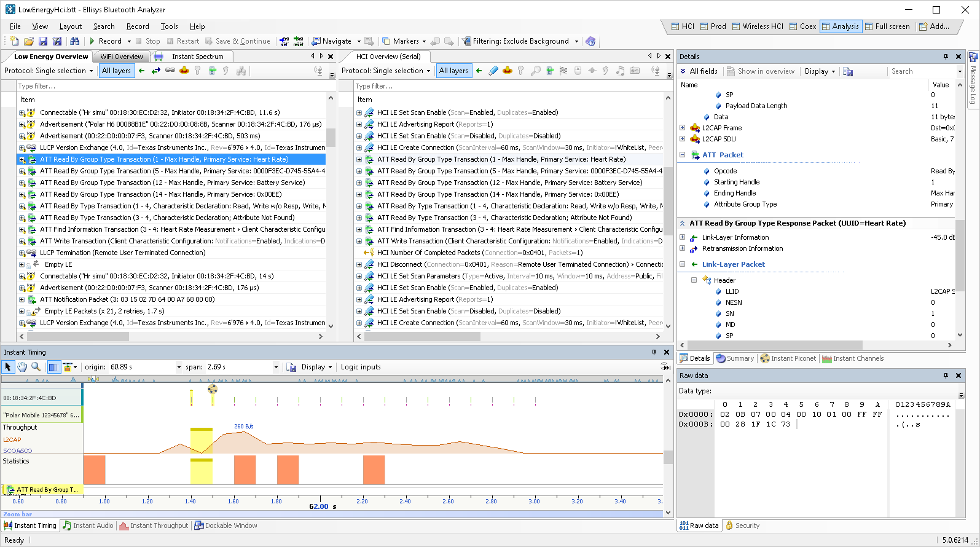This screenshot has width=980, height=547.
Task: Click the binoculars Find icon in main toolbar
Action: (74, 41)
